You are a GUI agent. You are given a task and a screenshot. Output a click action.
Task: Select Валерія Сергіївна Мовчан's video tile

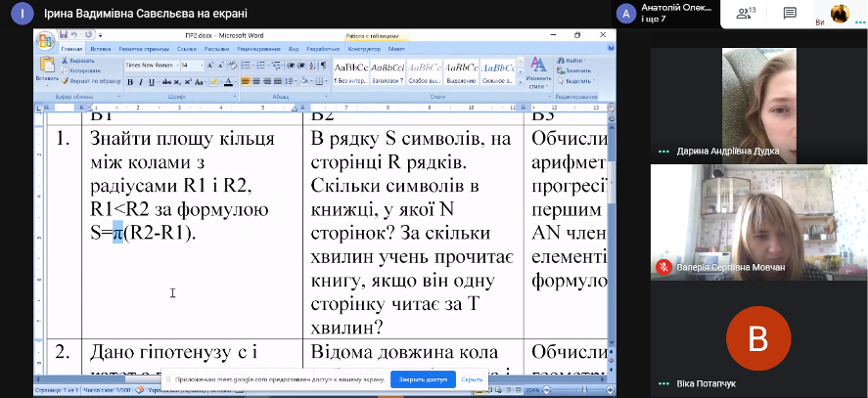click(x=756, y=220)
